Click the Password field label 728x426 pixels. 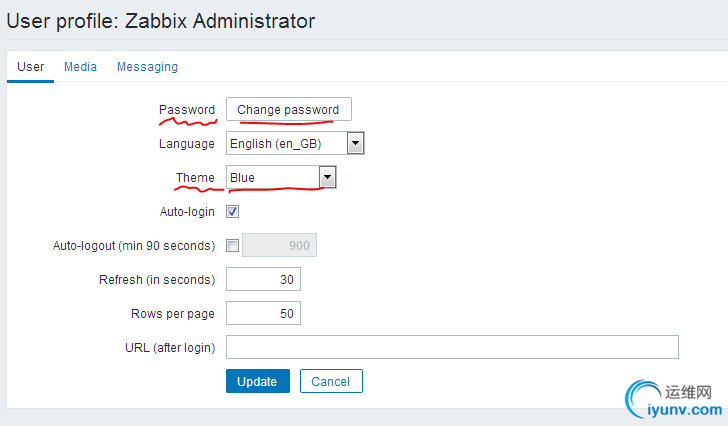[187, 110]
